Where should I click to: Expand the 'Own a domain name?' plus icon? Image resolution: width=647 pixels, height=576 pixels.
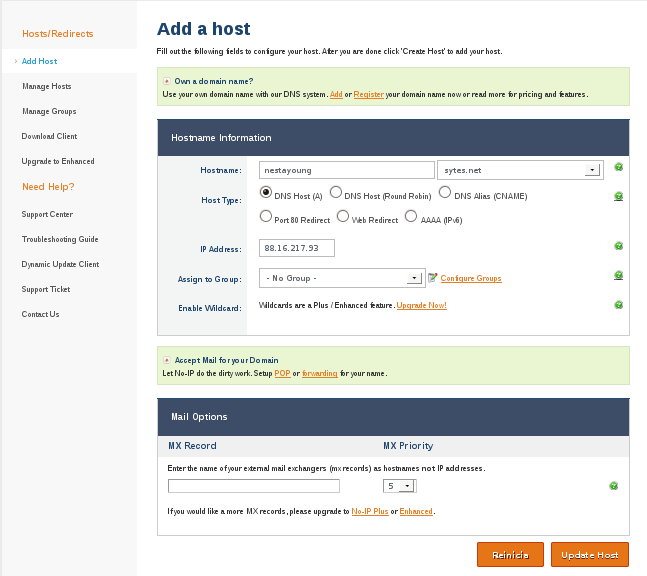pos(166,80)
